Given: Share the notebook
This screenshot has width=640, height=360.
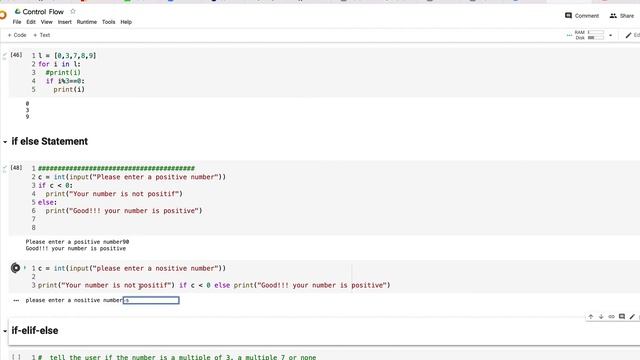Looking at the screenshot, I should point(622,16).
